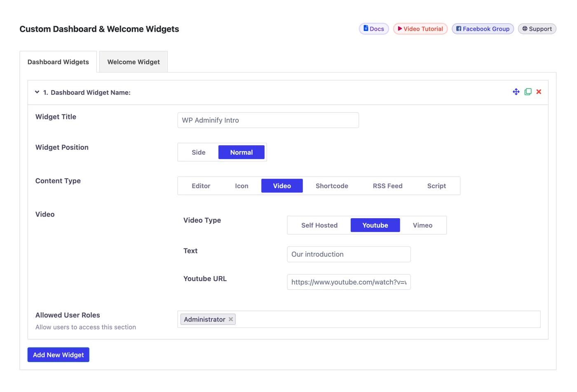Click Add New Widget button
The image size is (577, 392).
59,355
